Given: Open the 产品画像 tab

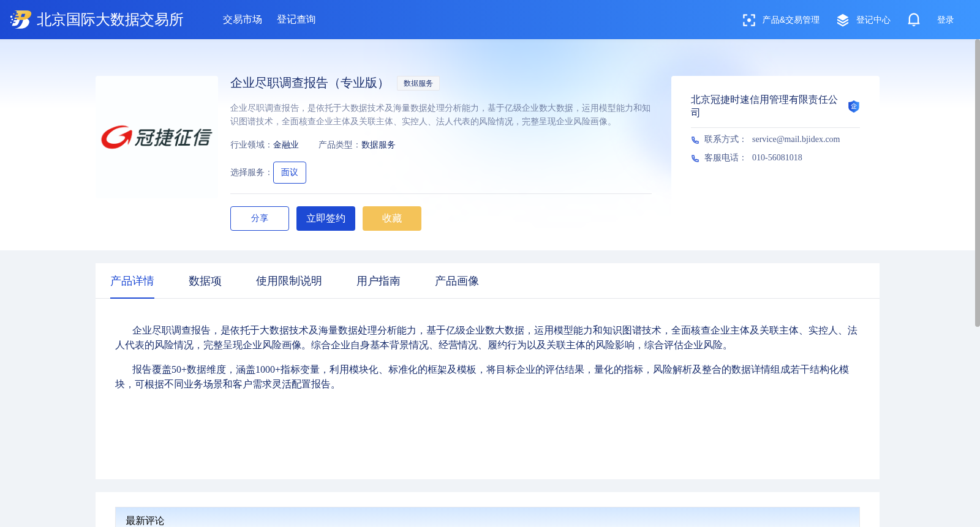Looking at the screenshot, I should 457,281.
